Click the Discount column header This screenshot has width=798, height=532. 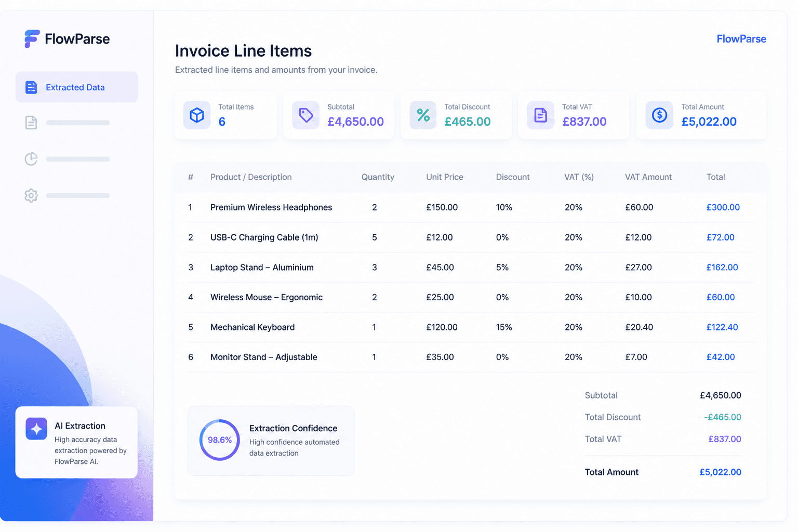tap(513, 177)
